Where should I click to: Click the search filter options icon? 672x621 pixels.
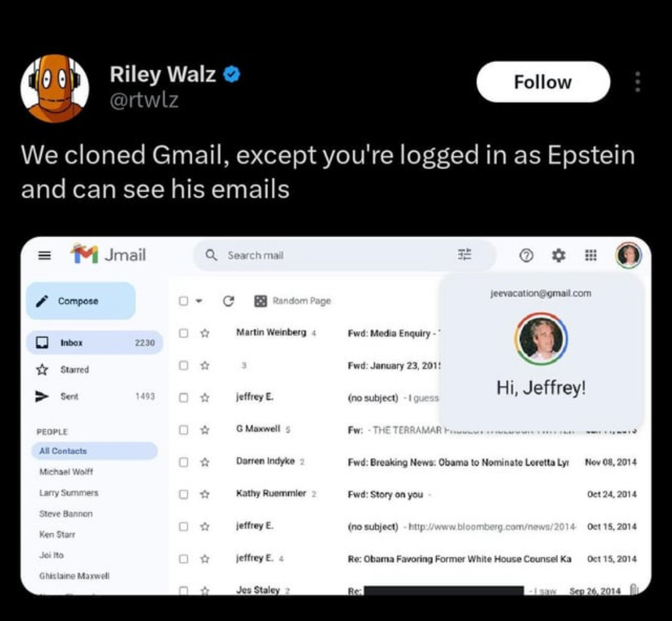(x=465, y=254)
